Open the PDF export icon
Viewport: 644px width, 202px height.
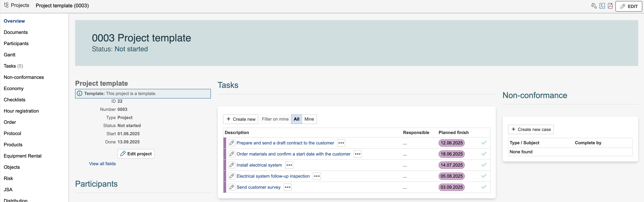pos(610,6)
